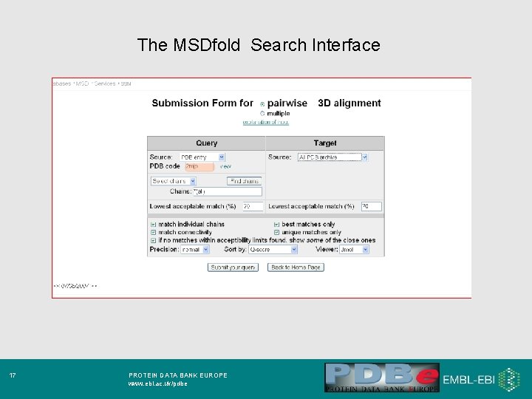Open the Sort by Q-score dropdown

pos(273,250)
